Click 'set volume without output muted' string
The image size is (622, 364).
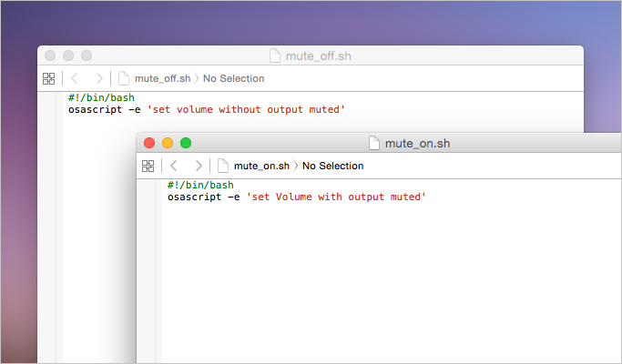246,110
